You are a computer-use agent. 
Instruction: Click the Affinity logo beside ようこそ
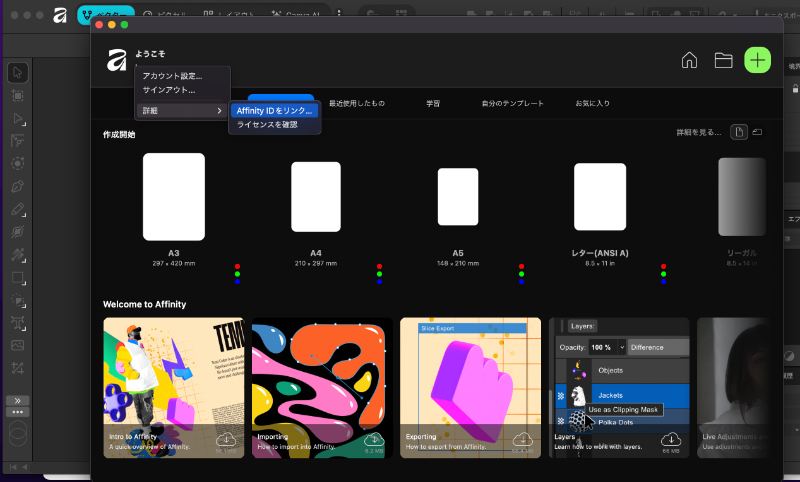117,60
